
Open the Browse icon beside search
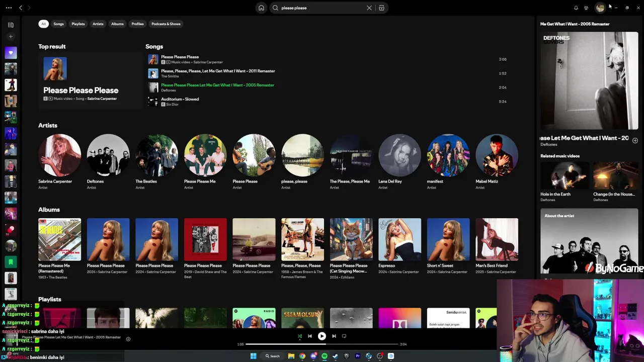(381, 8)
